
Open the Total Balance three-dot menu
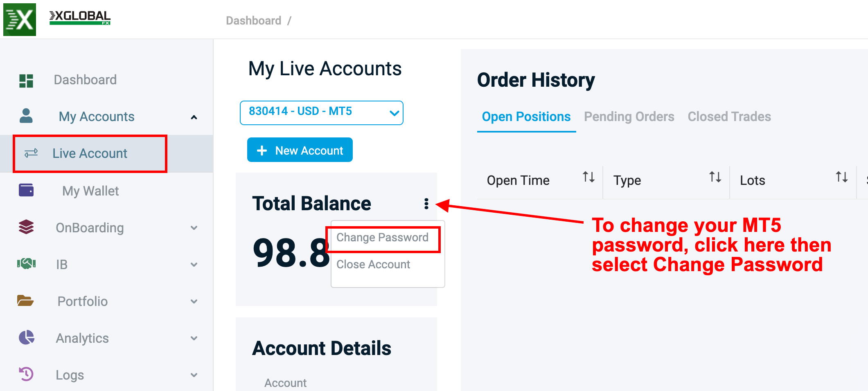click(x=426, y=204)
